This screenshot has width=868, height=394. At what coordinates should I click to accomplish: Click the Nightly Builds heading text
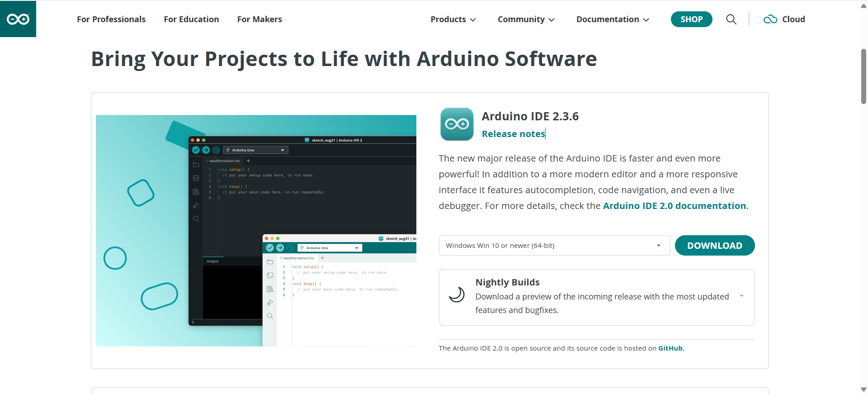pos(507,282)
